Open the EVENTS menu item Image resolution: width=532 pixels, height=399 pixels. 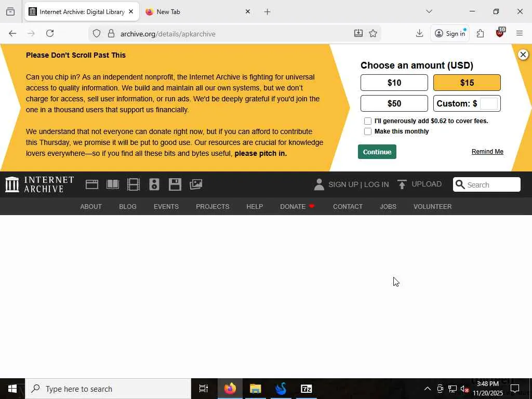(166, 207)
